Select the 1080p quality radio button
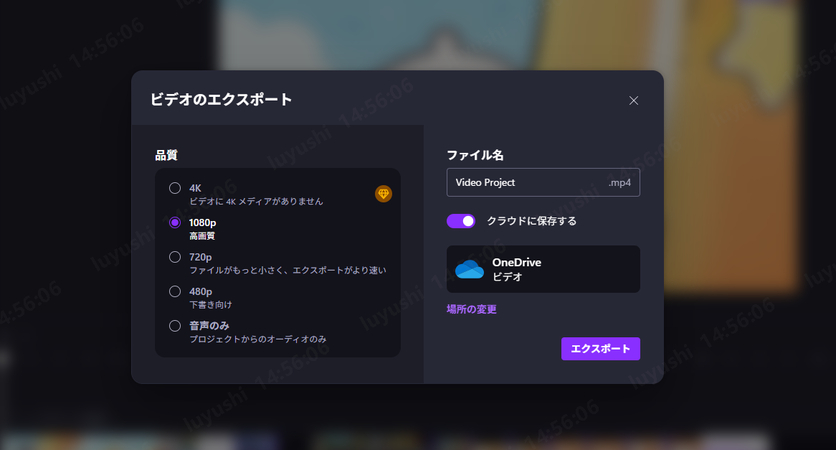 (x=175, y=222)
